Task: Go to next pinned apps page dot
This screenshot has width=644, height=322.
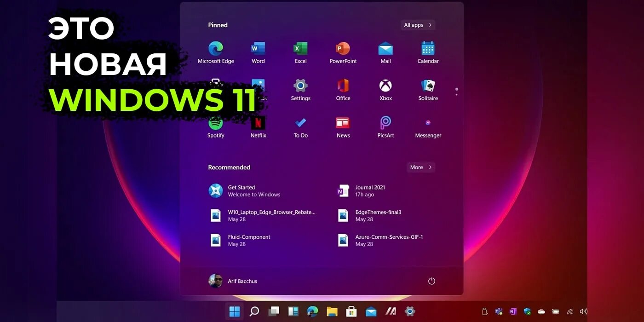Action: click(x=456, y=95)
